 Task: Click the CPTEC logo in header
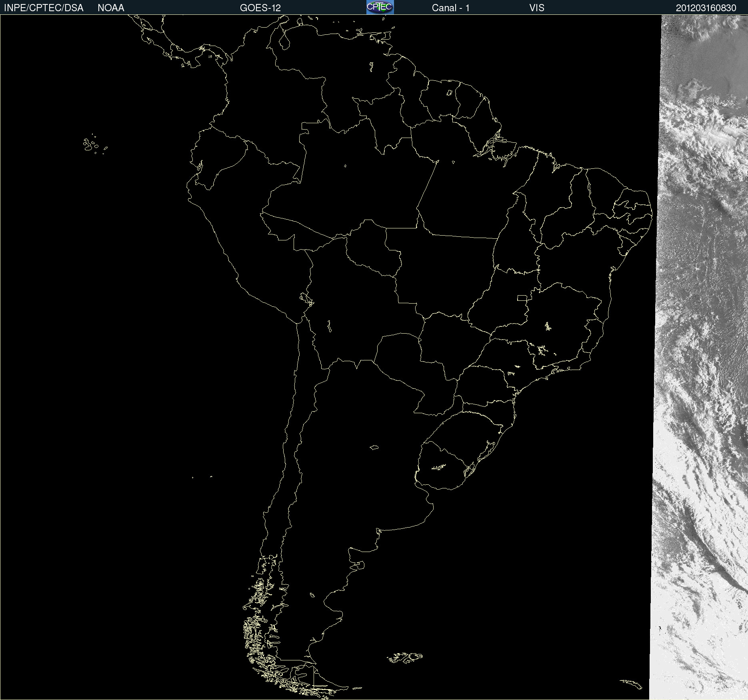pyautogui.click(x=380, y=7)
